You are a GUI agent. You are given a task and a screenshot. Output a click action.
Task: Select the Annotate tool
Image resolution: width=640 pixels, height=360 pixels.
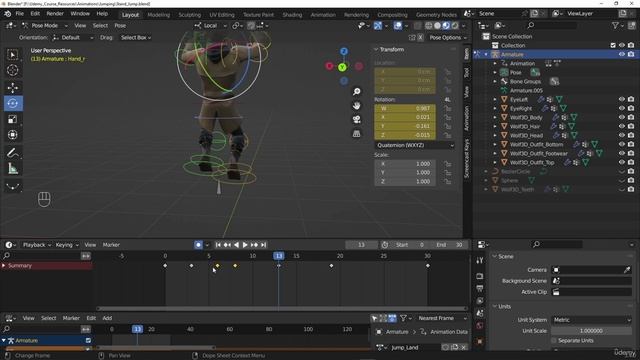click(13, 153)
